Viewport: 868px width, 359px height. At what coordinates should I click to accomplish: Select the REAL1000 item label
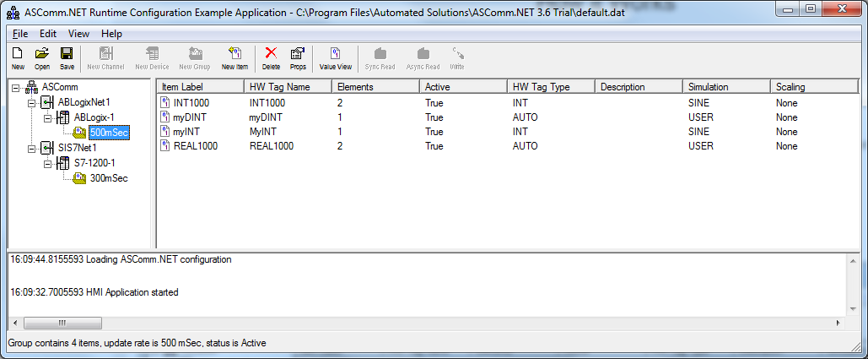tap(196, 146)
